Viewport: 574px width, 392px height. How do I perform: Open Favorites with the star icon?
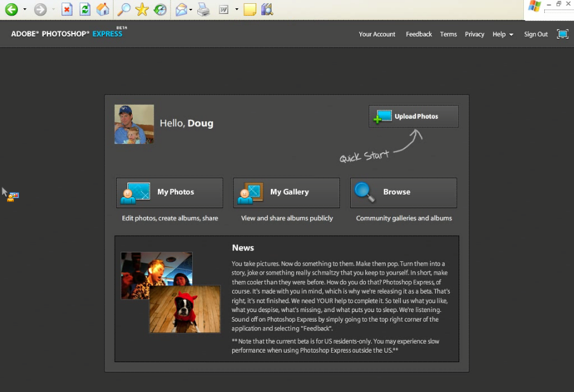tap(141, 9)
